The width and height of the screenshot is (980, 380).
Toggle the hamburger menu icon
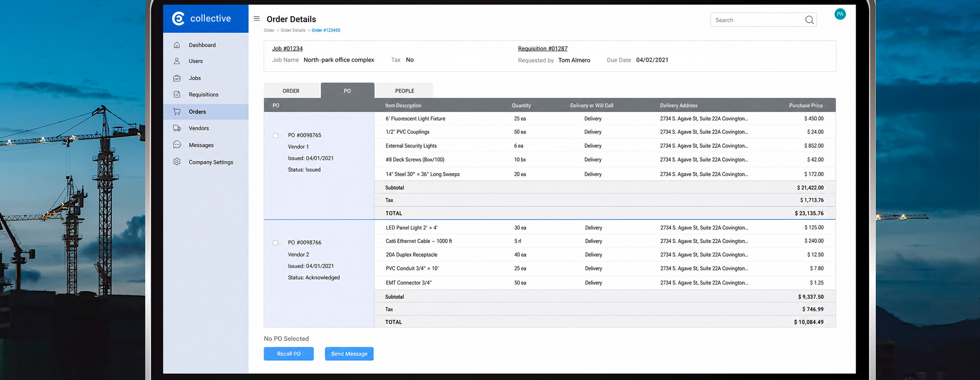[x=257, y=19]
